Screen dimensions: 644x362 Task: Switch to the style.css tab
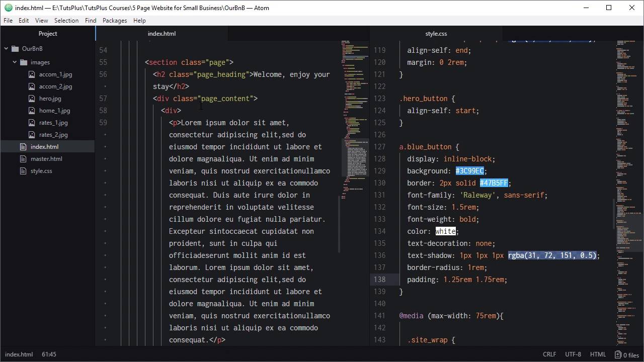(436, 34)
